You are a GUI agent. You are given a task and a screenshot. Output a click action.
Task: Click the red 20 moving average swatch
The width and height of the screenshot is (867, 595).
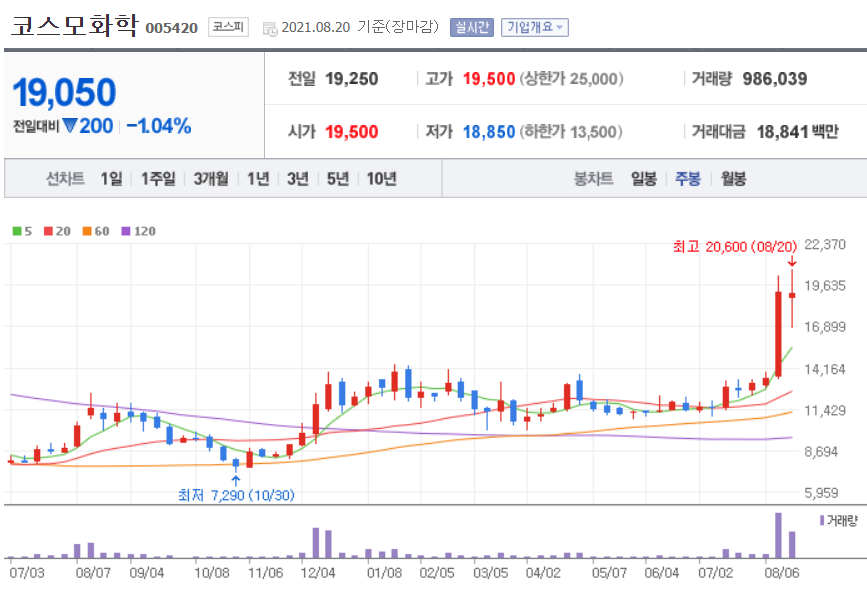pyautogui.click(x=49, y=231)
